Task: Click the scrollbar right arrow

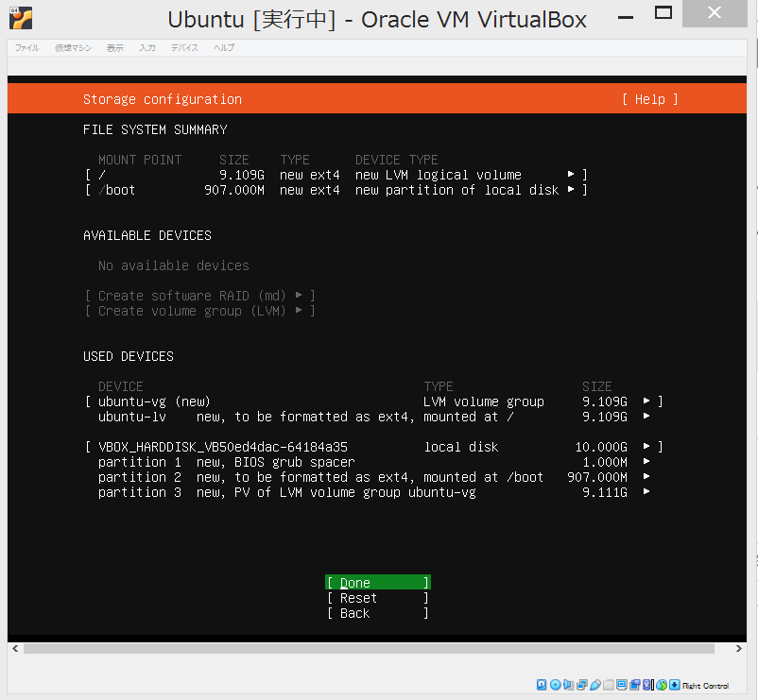Action: [x=739, y=649]
